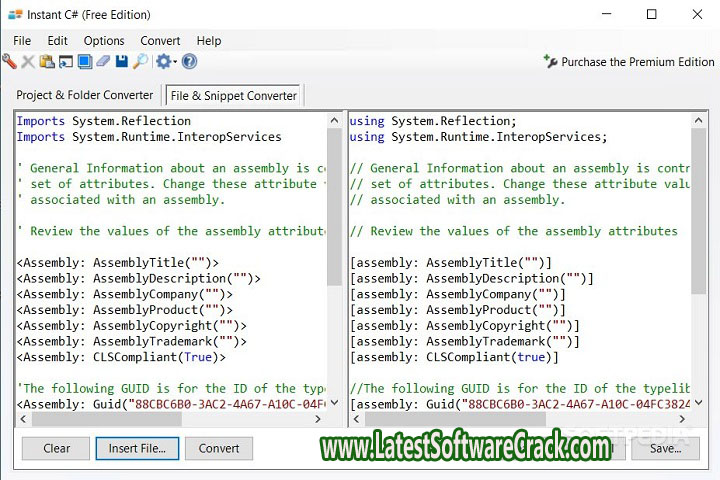Click the Clear button

pyautogui.click(x=56, y=448)
